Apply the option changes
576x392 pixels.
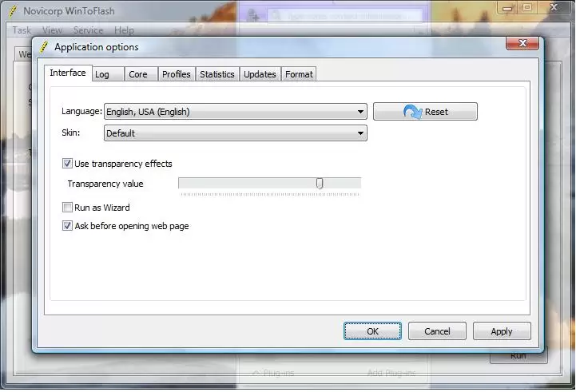point(502,331)
